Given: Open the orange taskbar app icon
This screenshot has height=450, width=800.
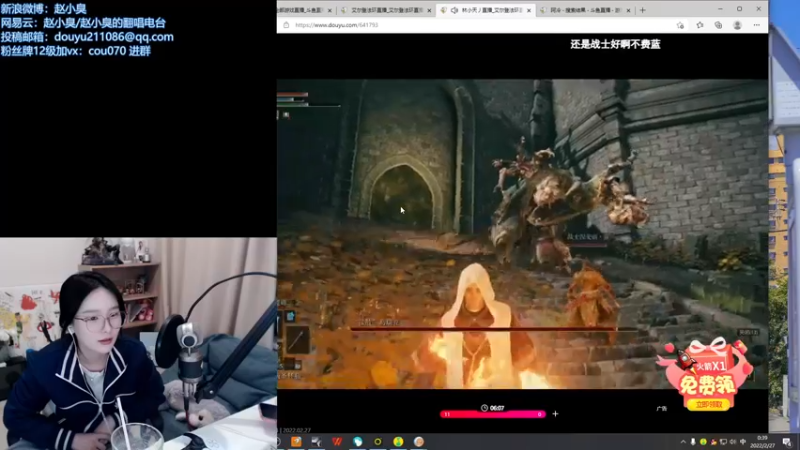Looking at the screenshot, I should click(296, 442).
